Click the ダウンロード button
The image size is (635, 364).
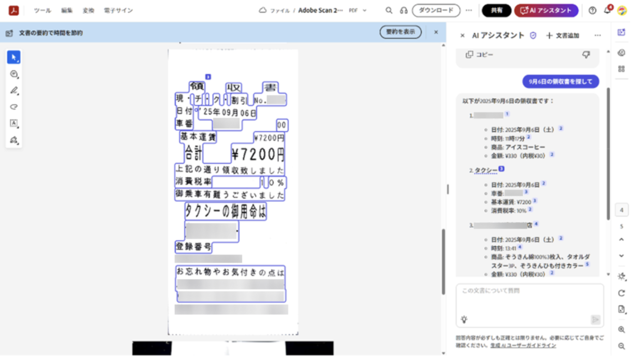coord(436,10)
